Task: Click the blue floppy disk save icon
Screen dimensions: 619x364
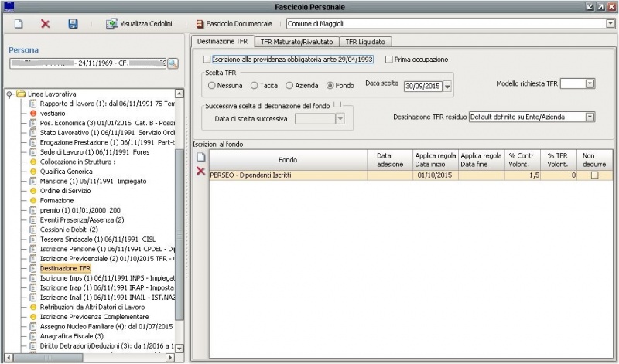Action: pos(73,24)
